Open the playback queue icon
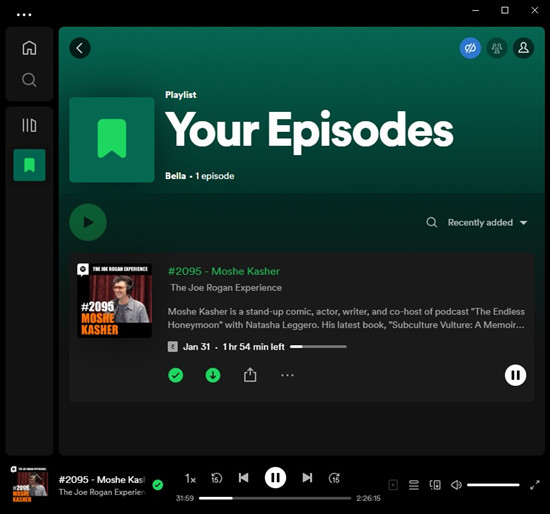 (x=414, y=485)
